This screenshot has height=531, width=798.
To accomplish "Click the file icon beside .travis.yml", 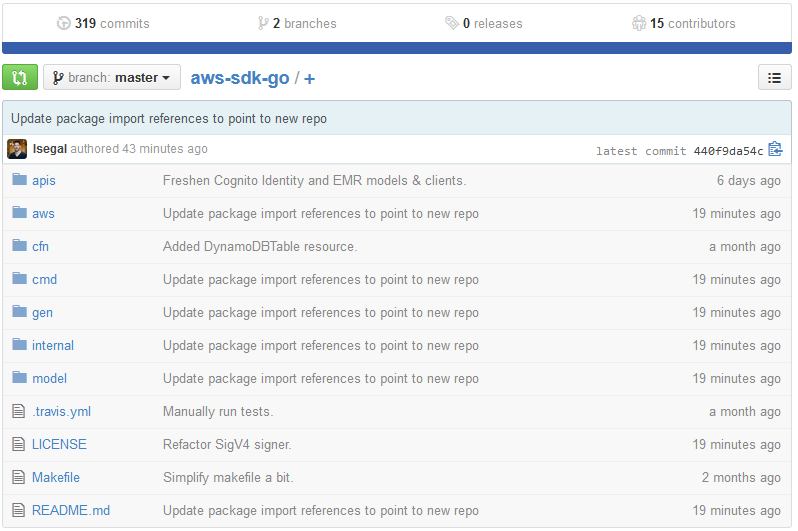I will click(18, 411).
